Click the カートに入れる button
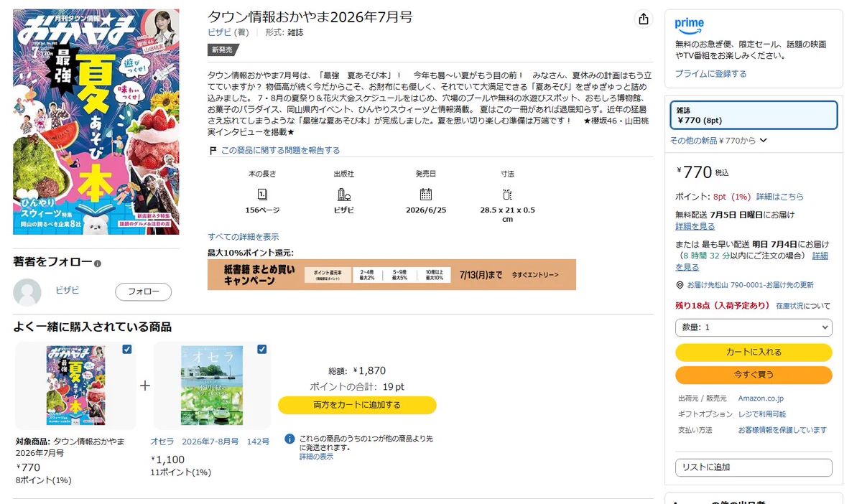This screenshot has width=862, height=504. point(754,353)
